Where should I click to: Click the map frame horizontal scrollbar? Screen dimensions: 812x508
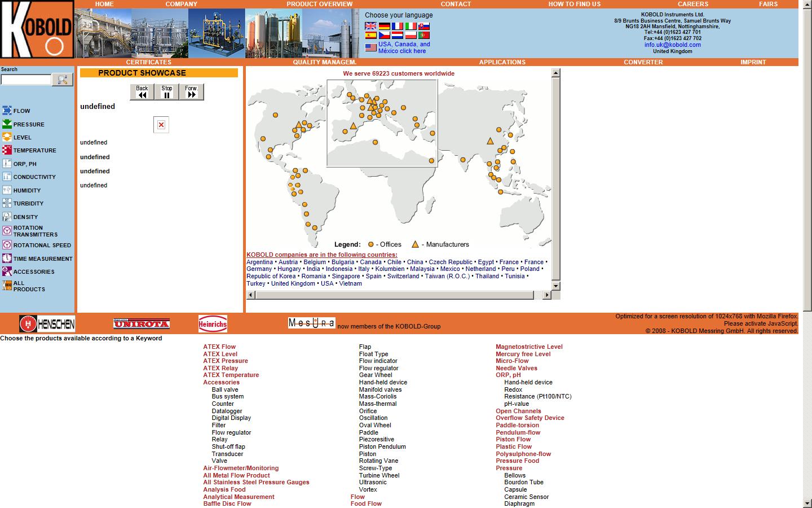tap(394, 295)
